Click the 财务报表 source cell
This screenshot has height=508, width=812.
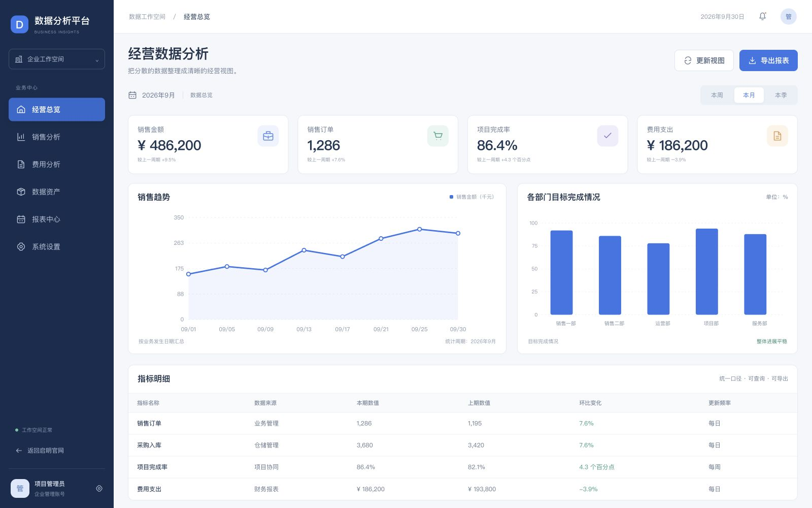(x=266, y=489)
